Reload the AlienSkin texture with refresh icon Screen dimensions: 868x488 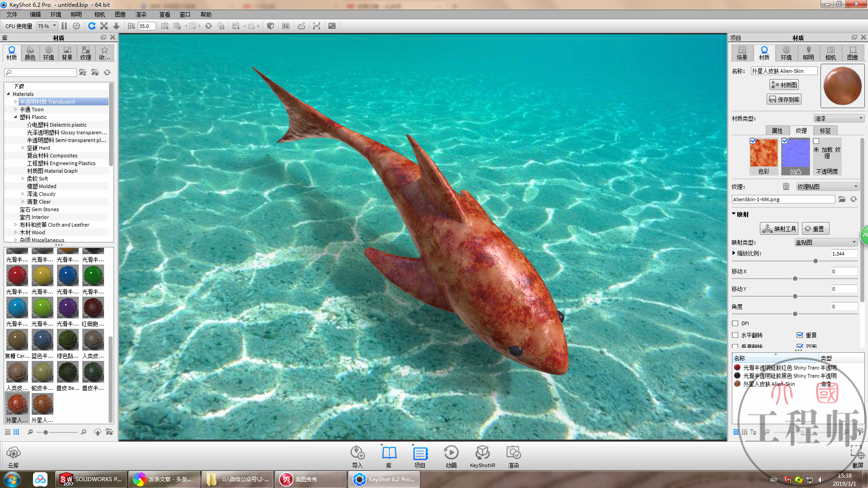854,199
